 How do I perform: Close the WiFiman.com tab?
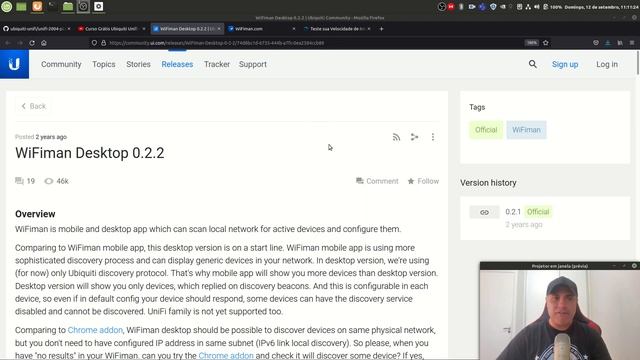pos(294,29)
